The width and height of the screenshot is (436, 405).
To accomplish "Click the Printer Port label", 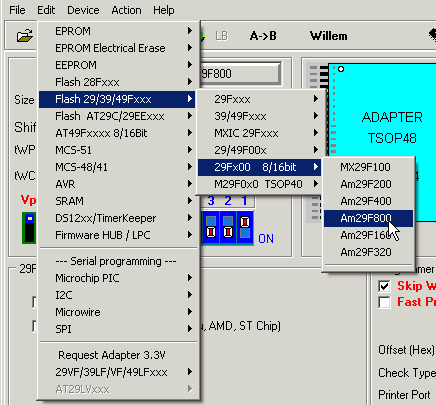I will pos(404,395).
